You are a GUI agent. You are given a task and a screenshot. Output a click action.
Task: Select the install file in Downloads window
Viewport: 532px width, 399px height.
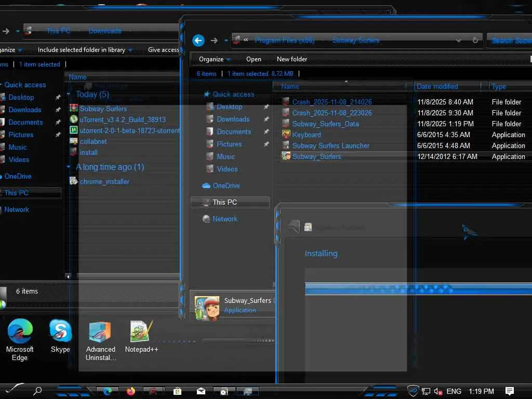(x=84, y=152)
